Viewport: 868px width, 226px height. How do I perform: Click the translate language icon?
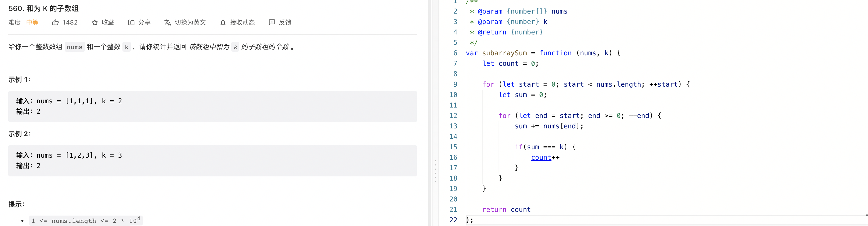pyautogui.click(x=168, y=22)
